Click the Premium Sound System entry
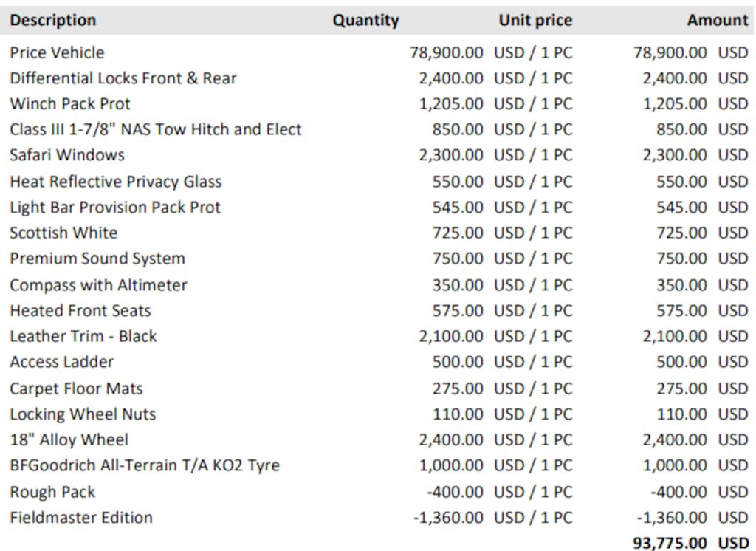756x551 pixels. (x=97, y=259)
